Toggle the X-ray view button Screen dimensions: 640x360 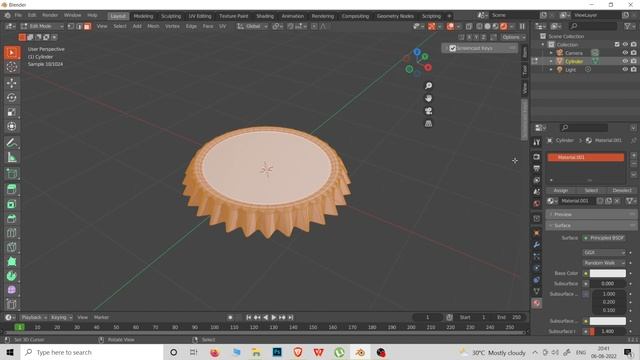[469, 26]
